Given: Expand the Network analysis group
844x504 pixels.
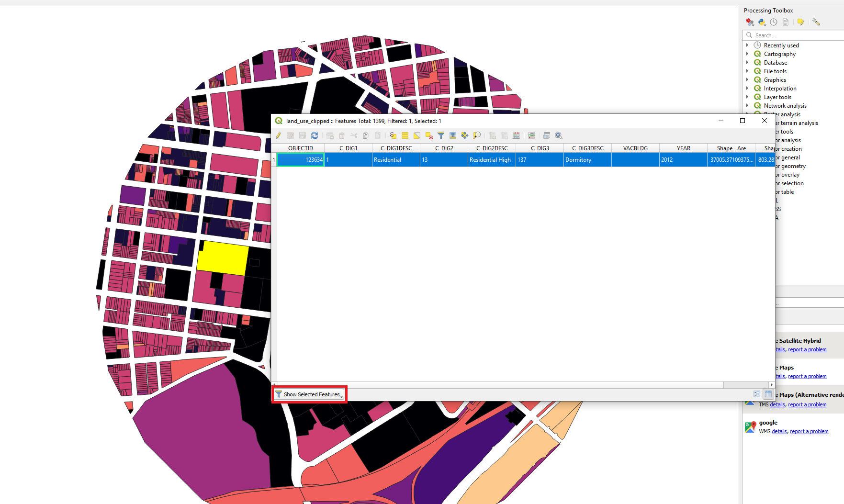Looking at the screenshot, I should click(x=747, y=106).
